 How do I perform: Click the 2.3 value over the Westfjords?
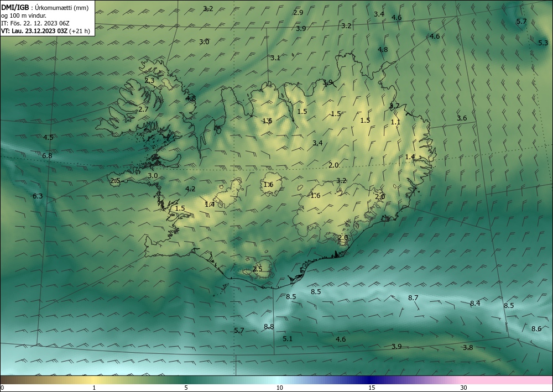(x=149, y=80)
